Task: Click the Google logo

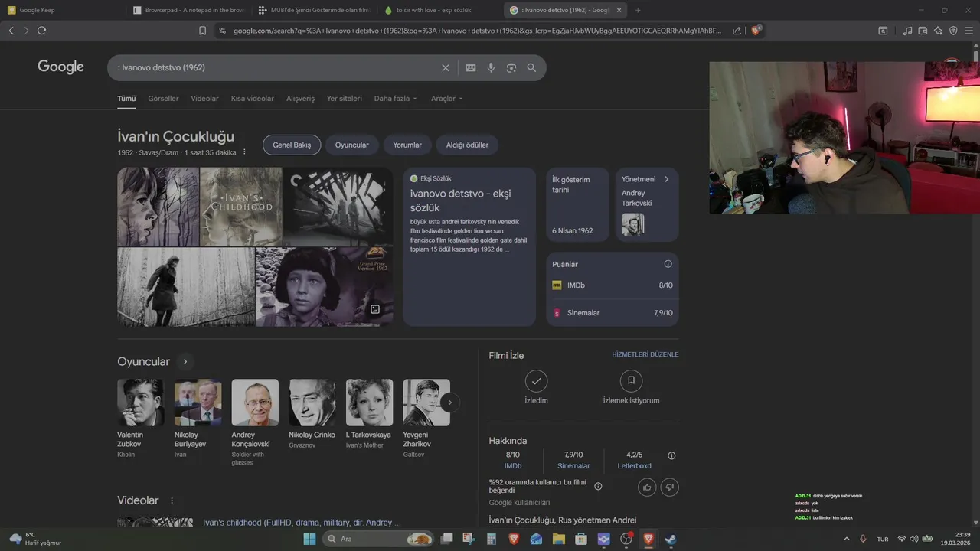Action: (60, 67)
